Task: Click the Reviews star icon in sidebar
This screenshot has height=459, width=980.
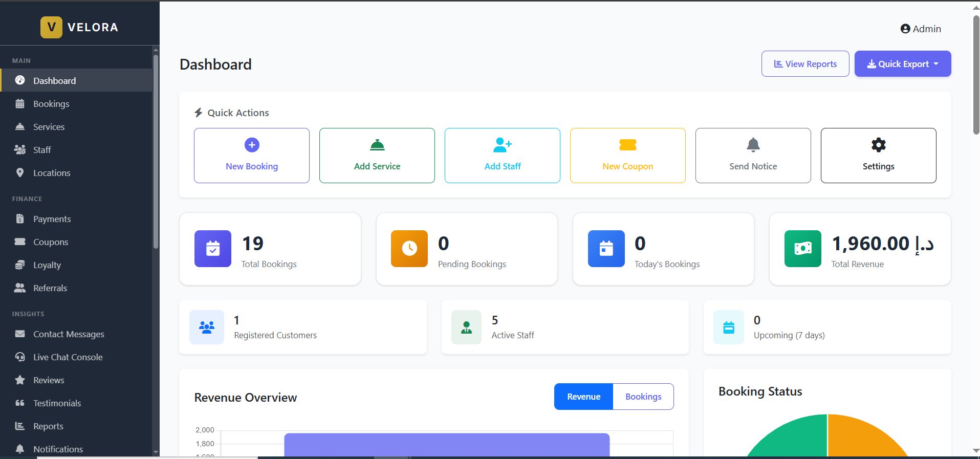Action: click(20, 380)
